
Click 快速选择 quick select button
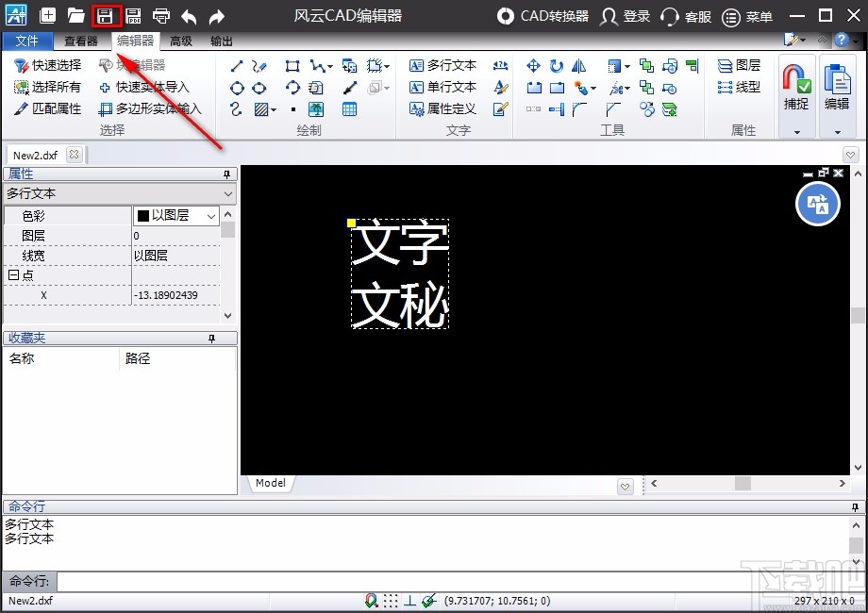click(x=47, y=65)
